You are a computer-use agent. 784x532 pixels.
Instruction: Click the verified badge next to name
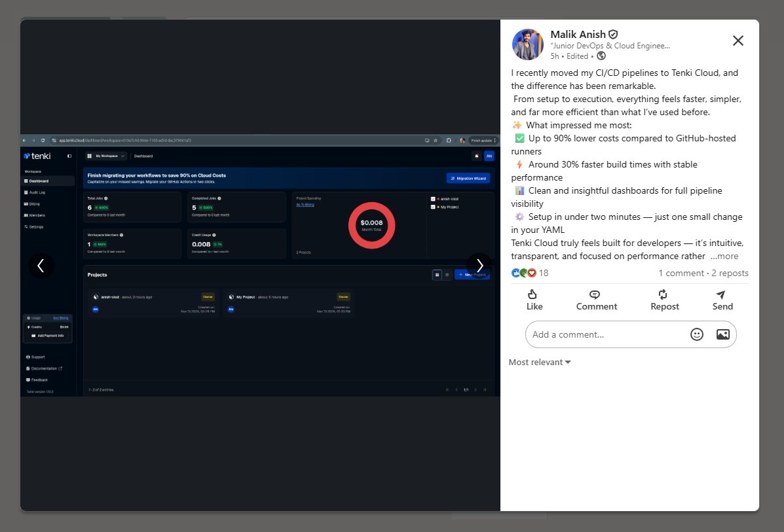[x=613, y=35]
